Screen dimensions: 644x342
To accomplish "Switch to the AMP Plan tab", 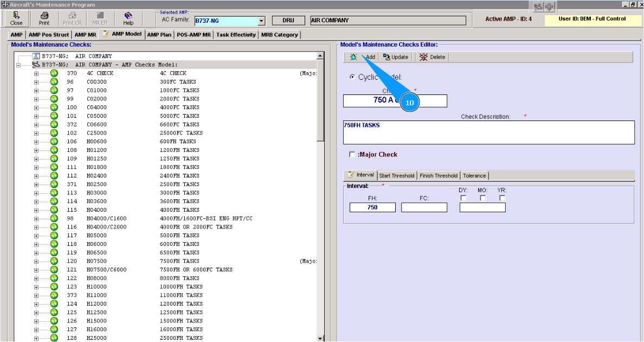I will coord(159,35).
